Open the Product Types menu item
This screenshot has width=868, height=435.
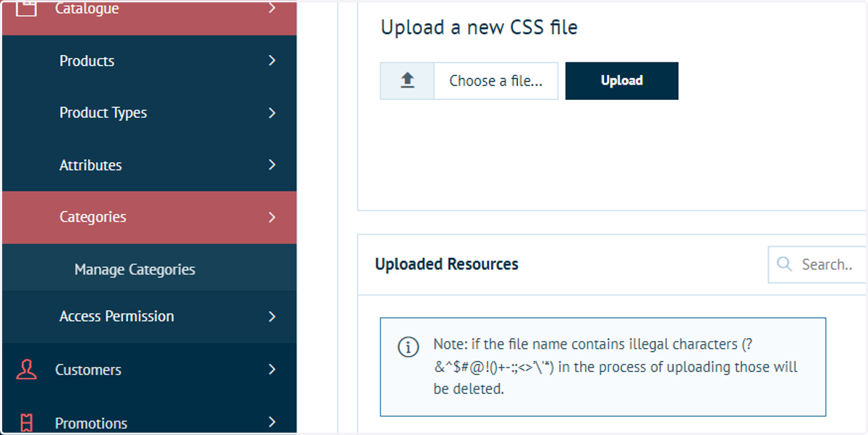[x=149, y=113]
